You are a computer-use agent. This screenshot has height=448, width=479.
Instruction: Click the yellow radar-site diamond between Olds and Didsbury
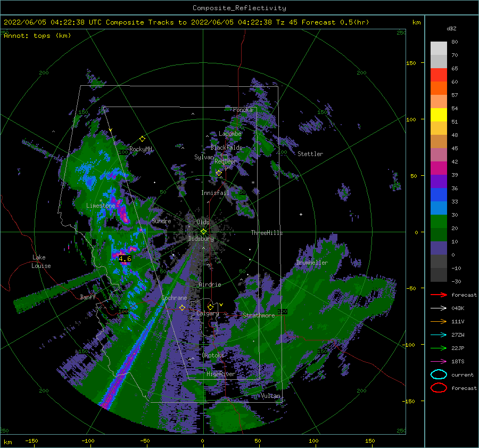pyautogui.click(x=203, y=232)
